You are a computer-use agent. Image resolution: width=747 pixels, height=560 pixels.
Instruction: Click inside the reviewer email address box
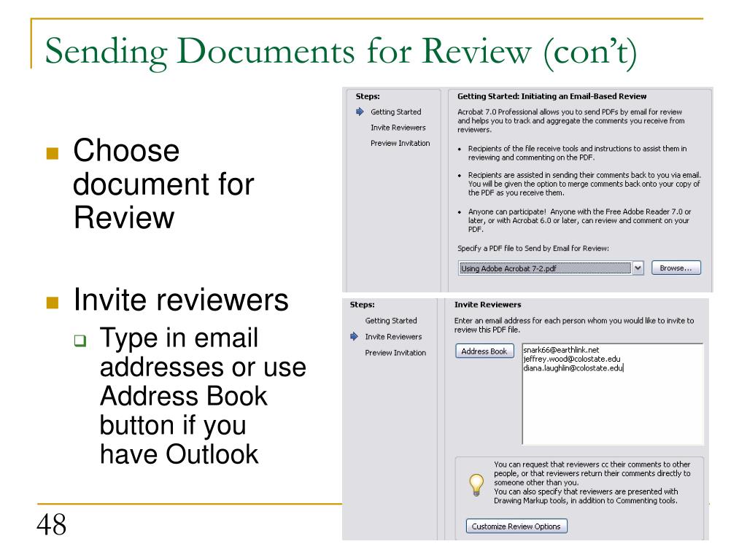(x=613, y=394)
